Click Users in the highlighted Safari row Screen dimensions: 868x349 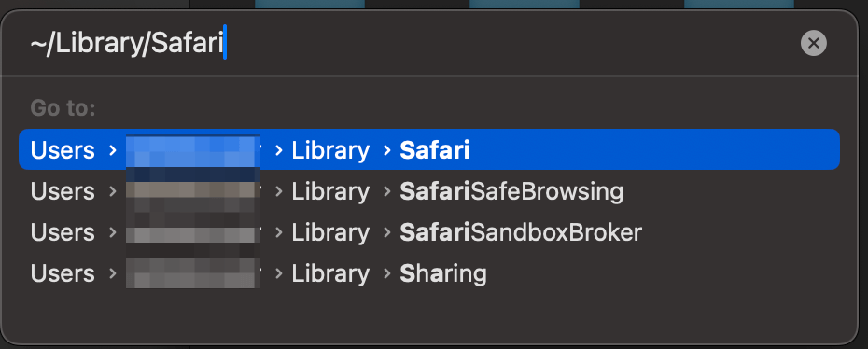pyautogui.click(x=63, y=150)
